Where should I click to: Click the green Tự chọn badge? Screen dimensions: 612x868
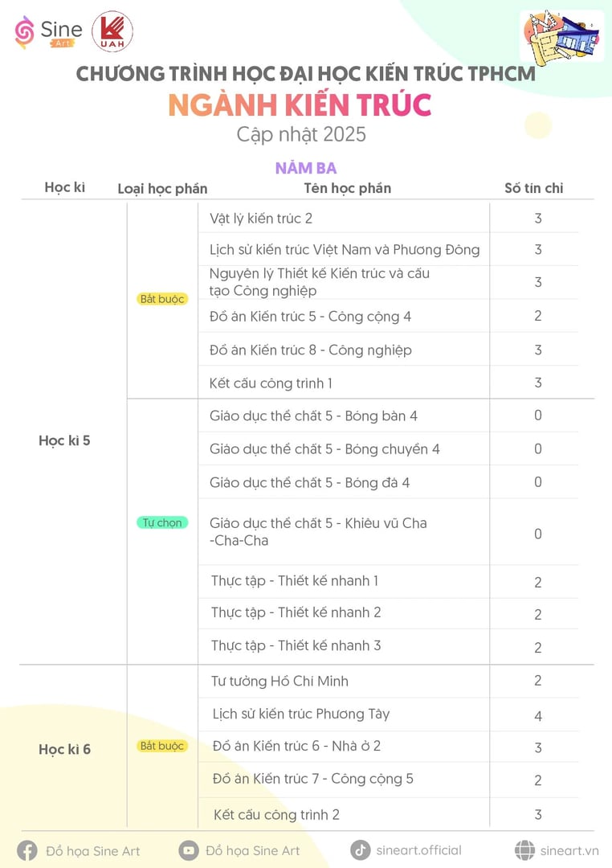162,522
